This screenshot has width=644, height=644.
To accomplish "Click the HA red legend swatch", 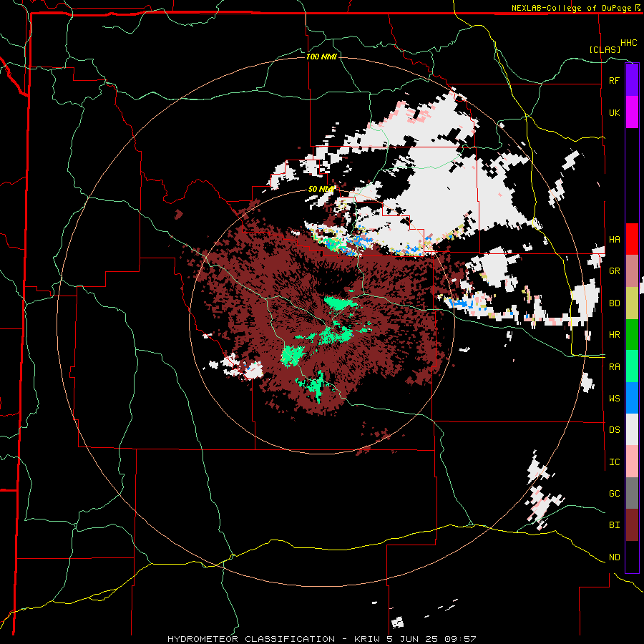I will 632,239.
